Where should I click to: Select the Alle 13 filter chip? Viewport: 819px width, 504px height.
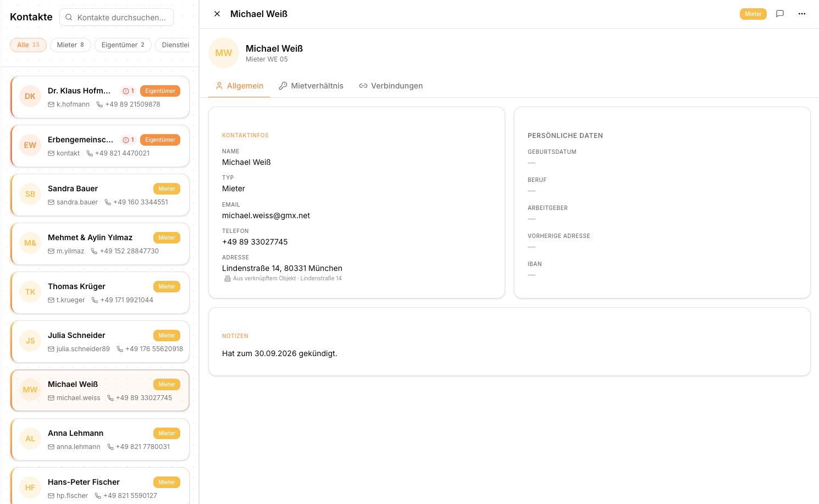[x=28, y=45]
